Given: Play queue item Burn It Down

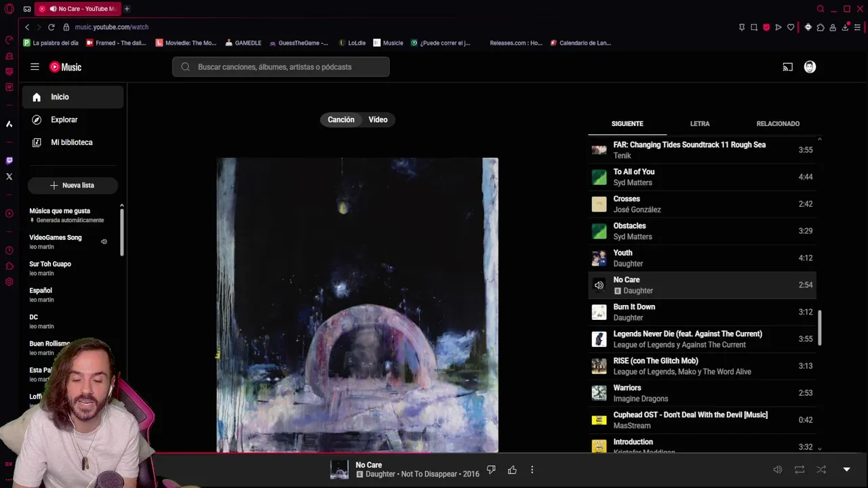Looking at the screenshot, I should coord(702,312).
